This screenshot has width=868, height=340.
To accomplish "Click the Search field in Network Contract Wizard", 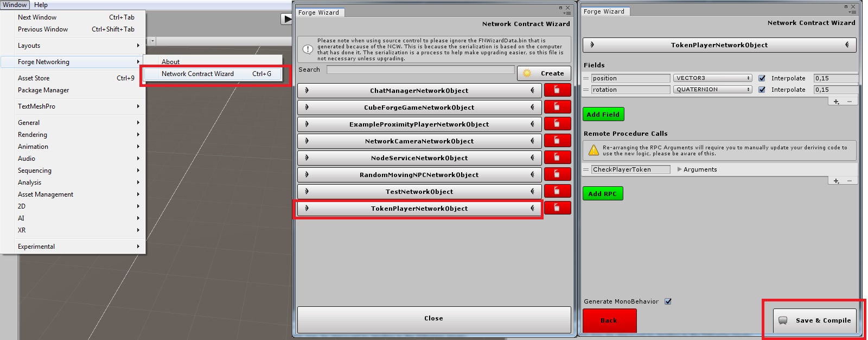I will (420, 70).
